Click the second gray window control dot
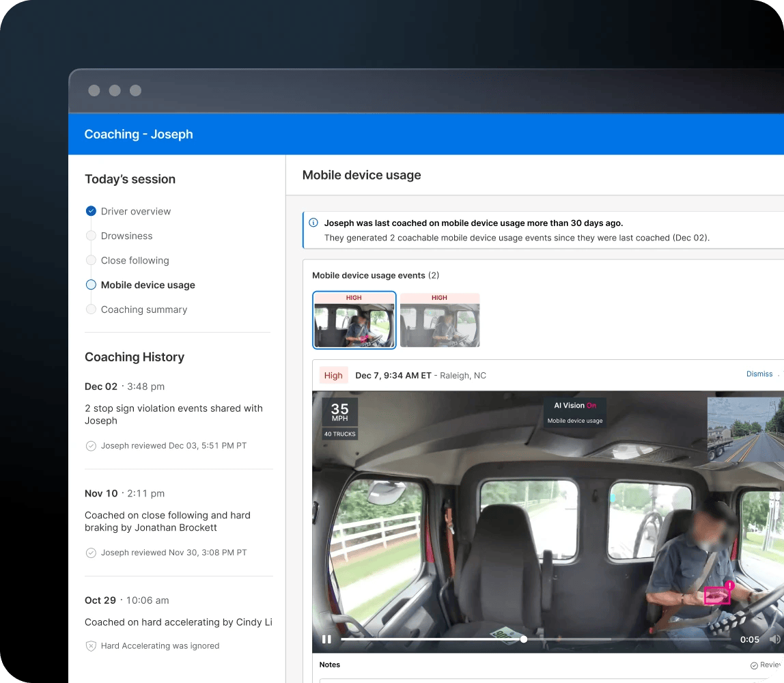The width and height of the screenshot is (784, 683). pyautogui.click(x=115, y=90)
